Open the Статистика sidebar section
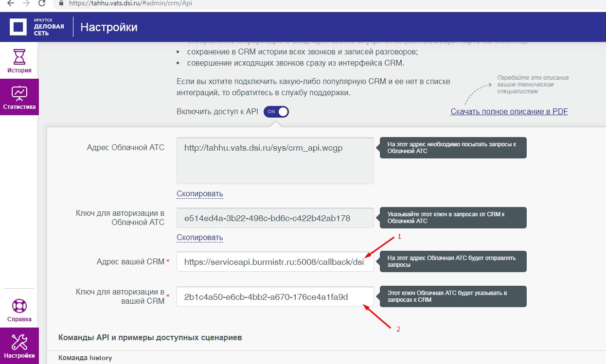 [x=19, y=97]
